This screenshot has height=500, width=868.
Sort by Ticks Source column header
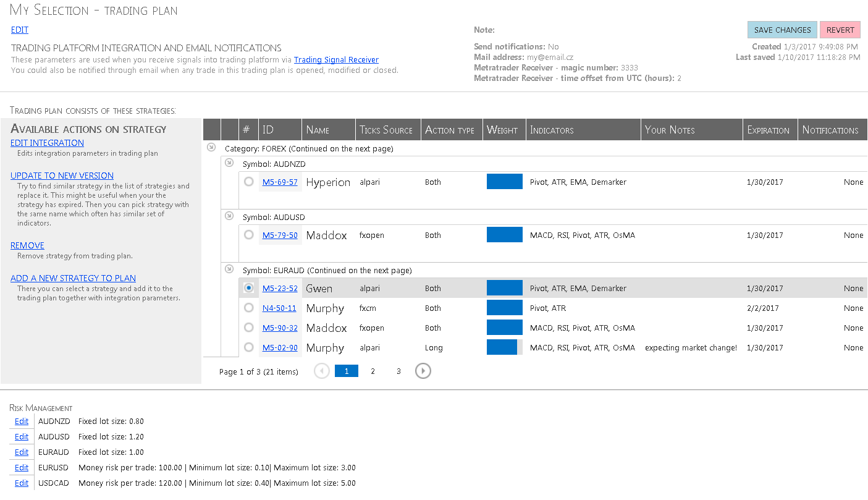pyautogui.click(x=388, y=130)
